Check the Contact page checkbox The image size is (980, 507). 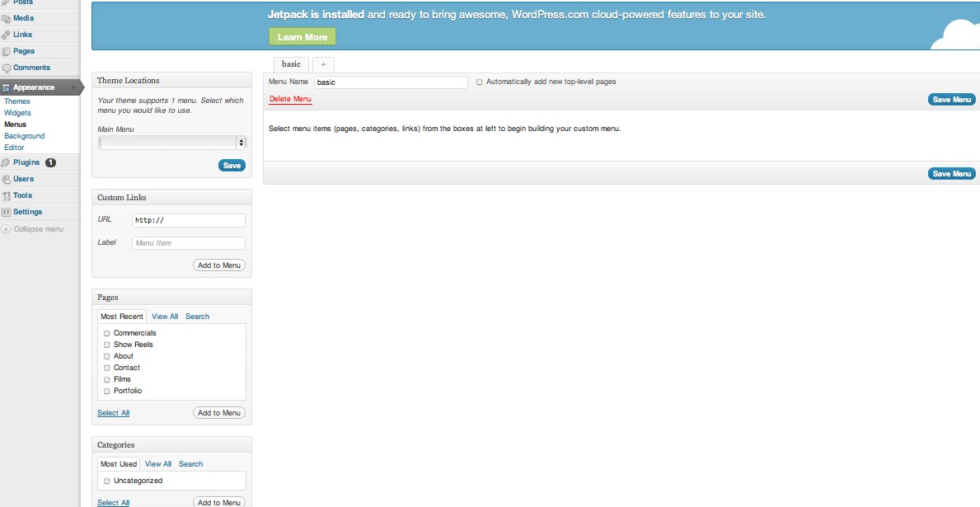(107, 369)
